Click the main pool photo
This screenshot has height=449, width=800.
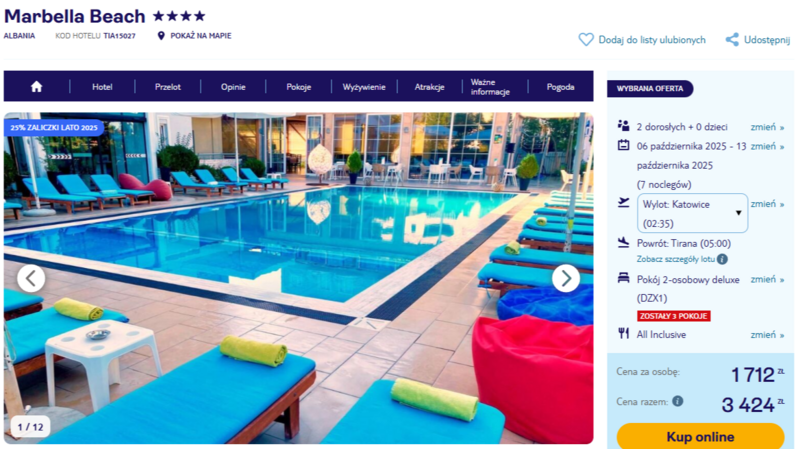(298, 278)
